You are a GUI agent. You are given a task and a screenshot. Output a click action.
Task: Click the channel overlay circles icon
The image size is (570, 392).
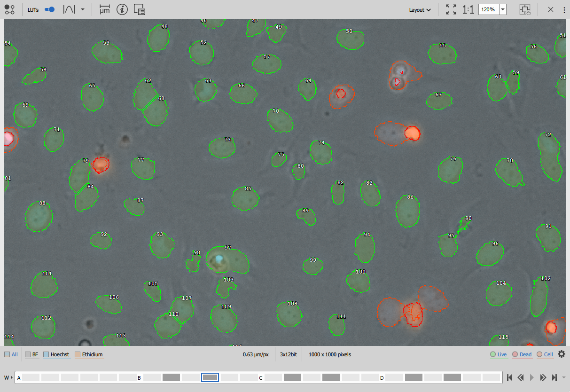click(9, 9)
